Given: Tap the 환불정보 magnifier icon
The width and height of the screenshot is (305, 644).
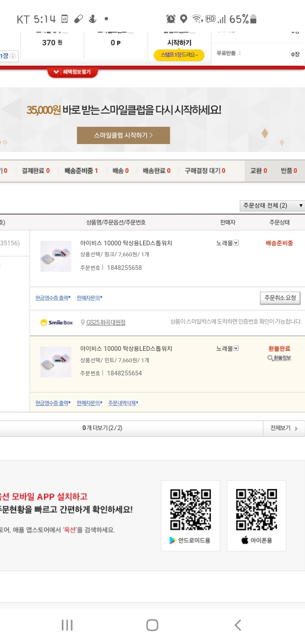Looking at the screenshot, I should pos(270,358).
